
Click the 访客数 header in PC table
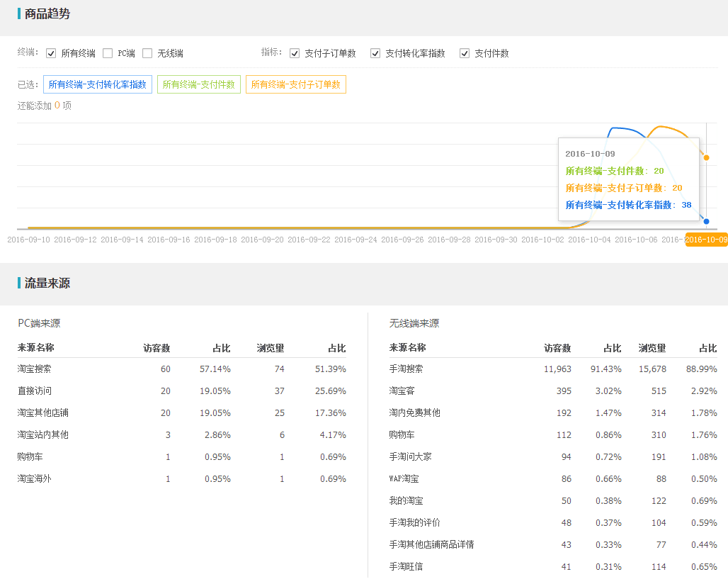pyautogui.click(x=157, y=348)
